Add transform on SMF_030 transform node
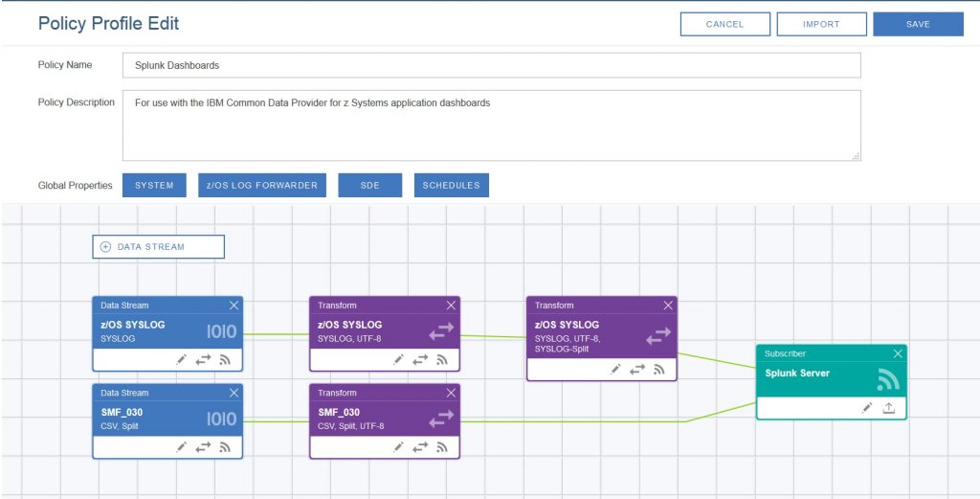 pyautogui.click(x=420, y=447)
